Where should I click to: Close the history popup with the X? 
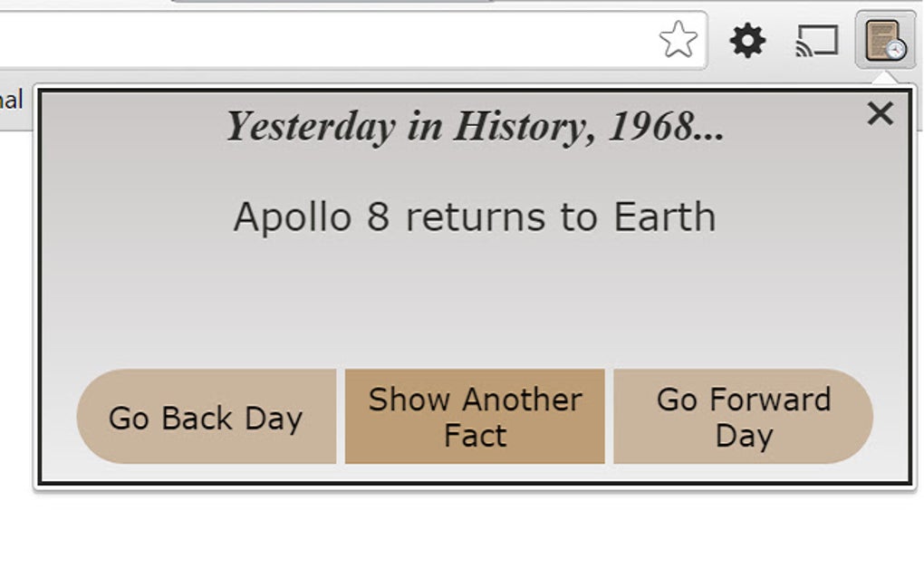tap(880, 113)
